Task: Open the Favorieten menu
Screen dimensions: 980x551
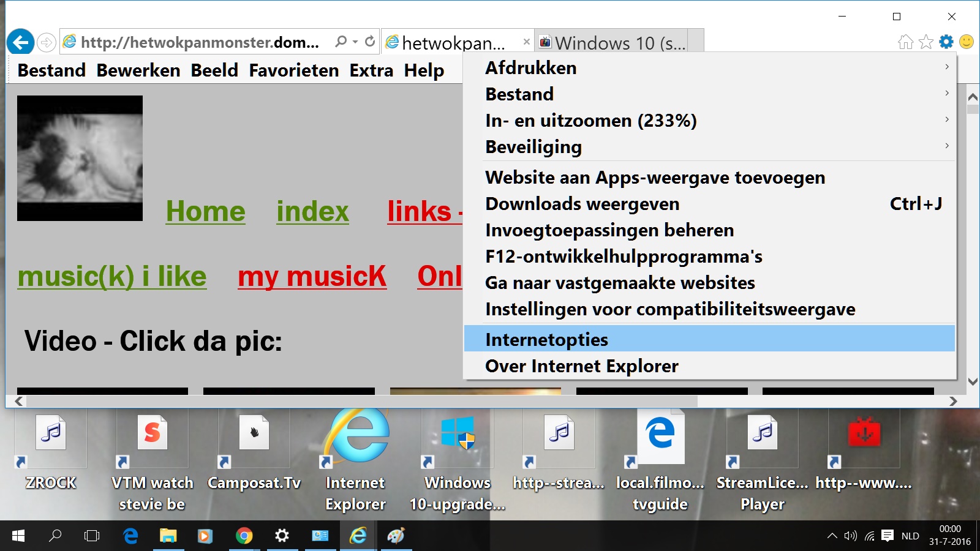Action: click(294, 70)
